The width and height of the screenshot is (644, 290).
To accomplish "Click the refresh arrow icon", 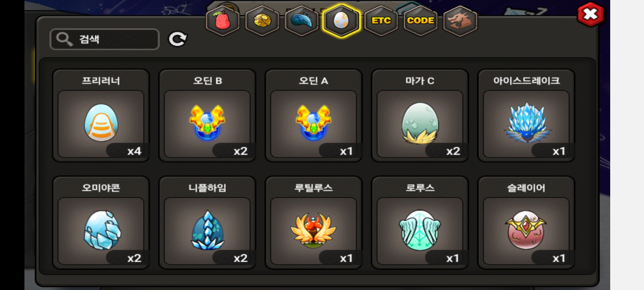I will pyautogui.click(x=177, y=39).
